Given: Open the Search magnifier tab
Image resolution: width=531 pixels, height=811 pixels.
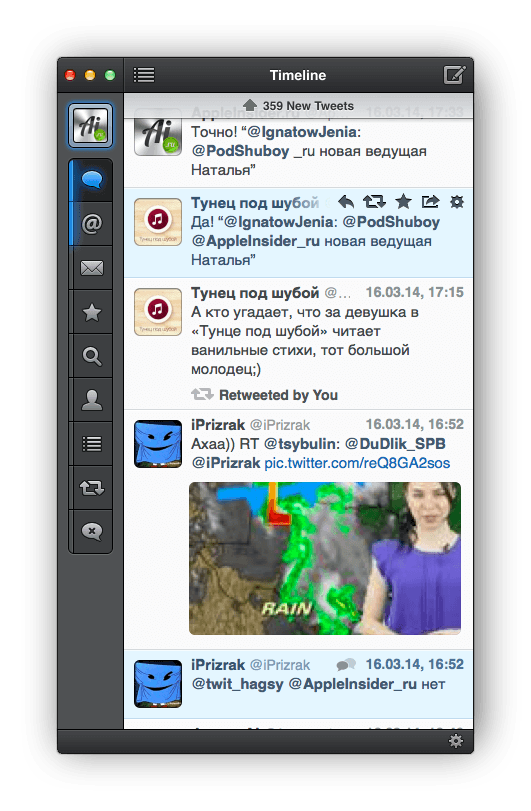Looking at the screenshot, I should [x=92, y=356].
